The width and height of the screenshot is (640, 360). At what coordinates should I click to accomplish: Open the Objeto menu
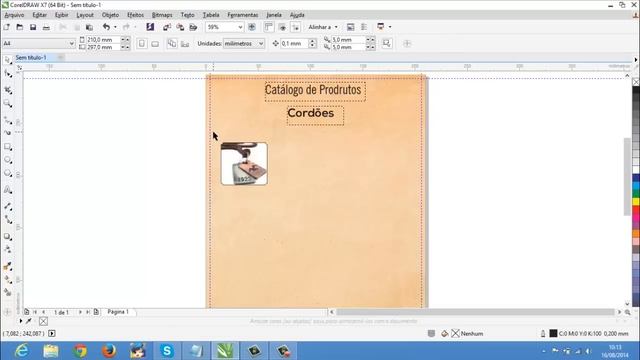click(x=110, y=15)
